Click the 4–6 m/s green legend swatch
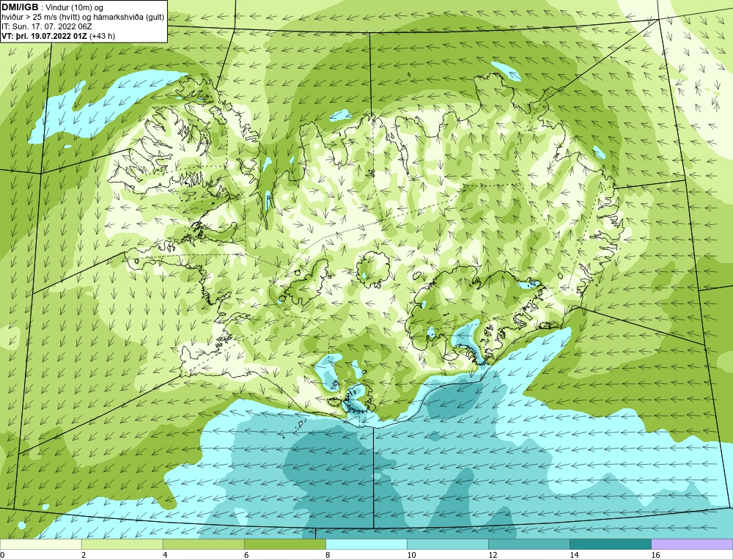The width and height of the screenshot is (733, 560). [x=203, y=544]
